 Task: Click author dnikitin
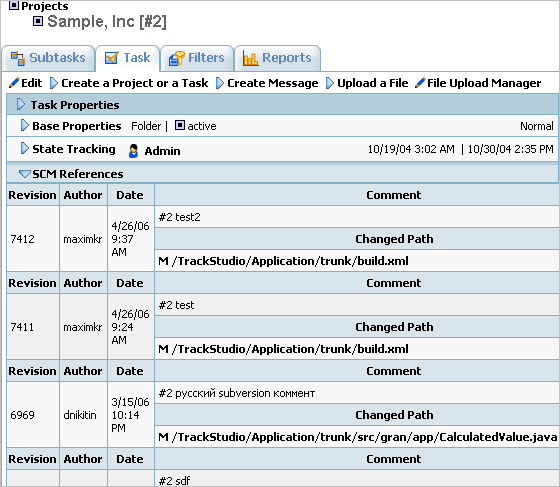point(80,415)
